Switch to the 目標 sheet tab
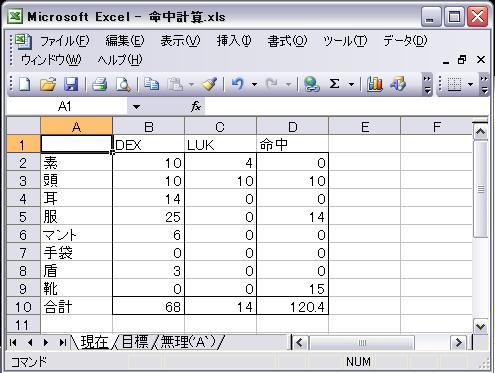Screen dimensions: 495x373 135,342
